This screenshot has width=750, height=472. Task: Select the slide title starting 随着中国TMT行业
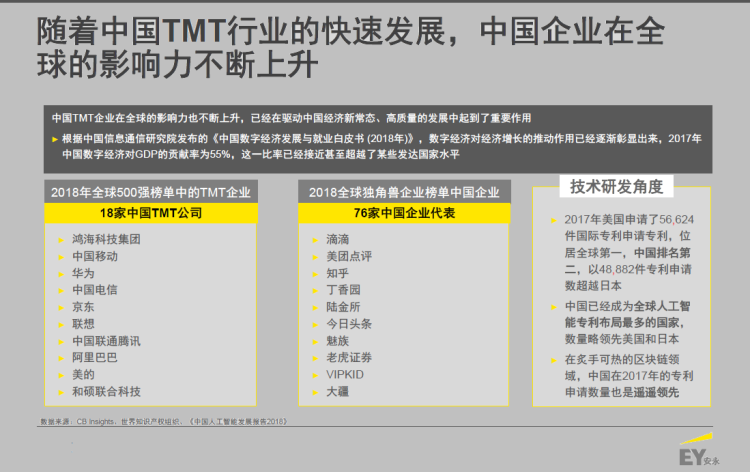[351, 47]
